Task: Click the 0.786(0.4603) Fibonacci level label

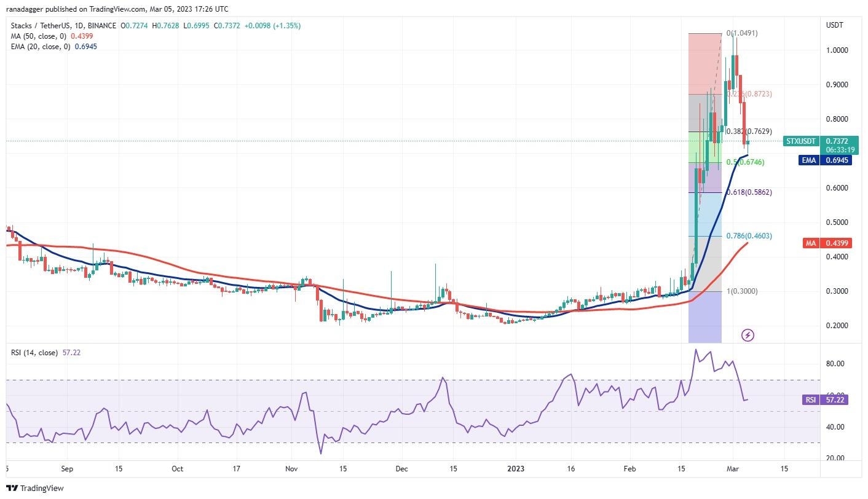Action: pos(749,236)
